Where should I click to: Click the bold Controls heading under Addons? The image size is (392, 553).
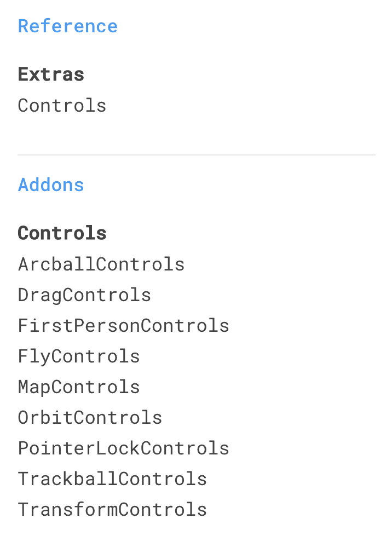pos(62,233)
